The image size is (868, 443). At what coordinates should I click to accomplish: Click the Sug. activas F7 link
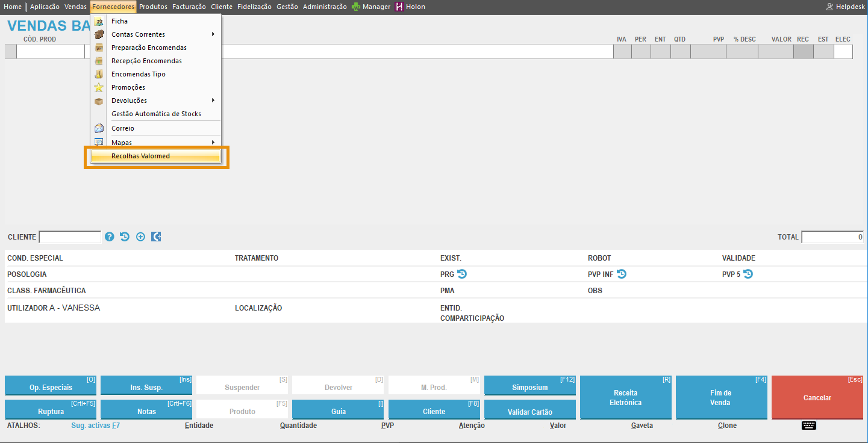[95, 426]
